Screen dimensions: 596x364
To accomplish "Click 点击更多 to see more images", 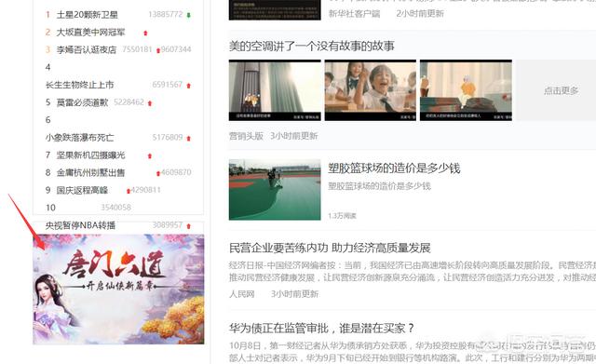I will [x=561, y=90].
